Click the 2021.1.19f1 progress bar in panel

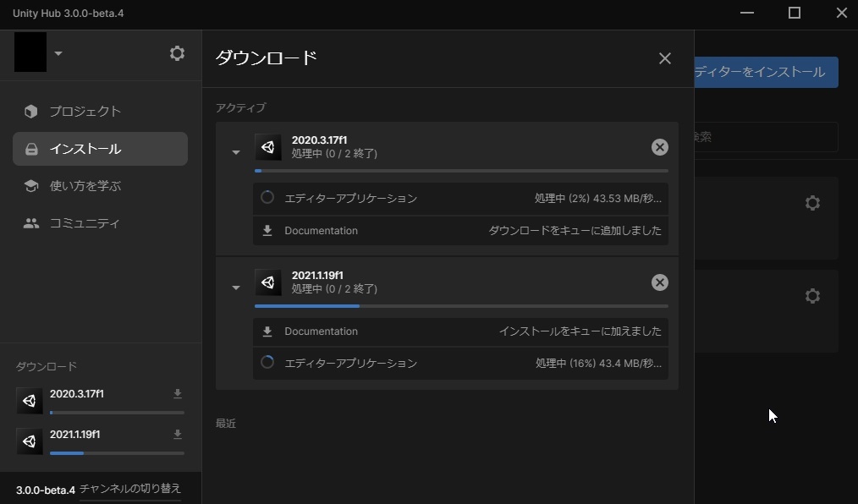pyautogui.click(x=461, y=306)
